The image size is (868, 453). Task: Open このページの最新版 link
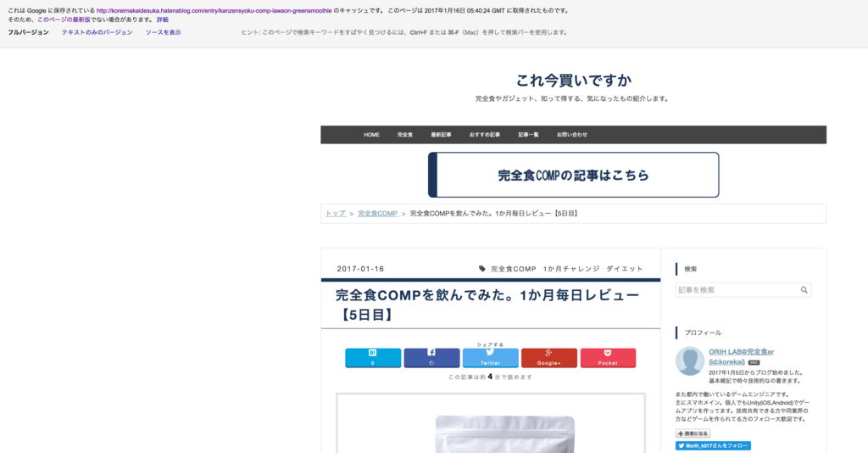click(x=64, y=20)
